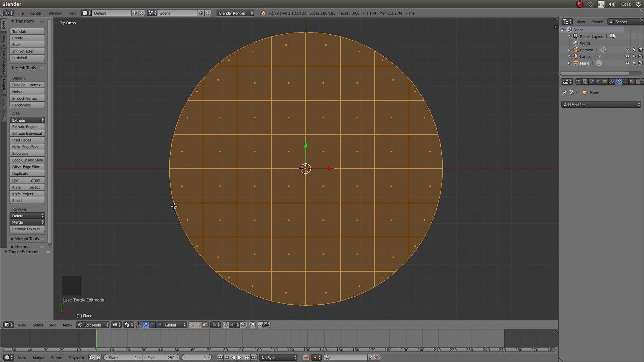This screenshot has height=362, width=644.
Task: Click the End frame field
Action: pos(160,358)
